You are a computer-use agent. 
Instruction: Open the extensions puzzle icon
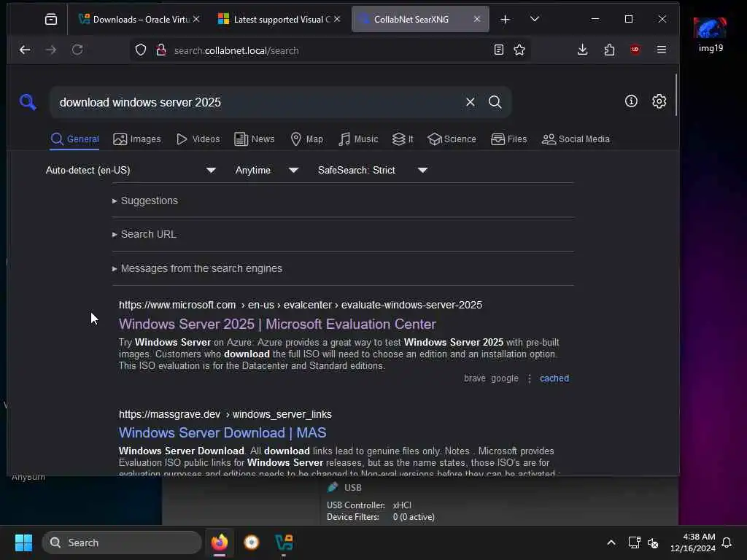click(609, 50)
